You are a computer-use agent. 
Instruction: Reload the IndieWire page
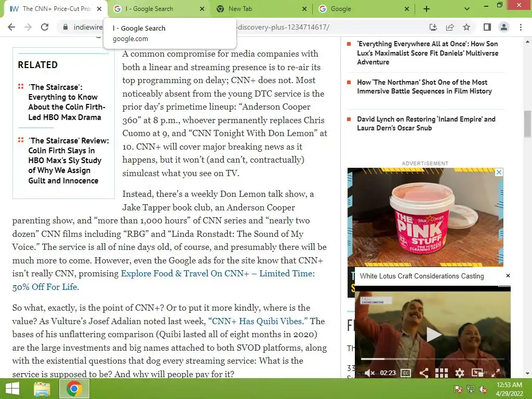pos(45,27)
